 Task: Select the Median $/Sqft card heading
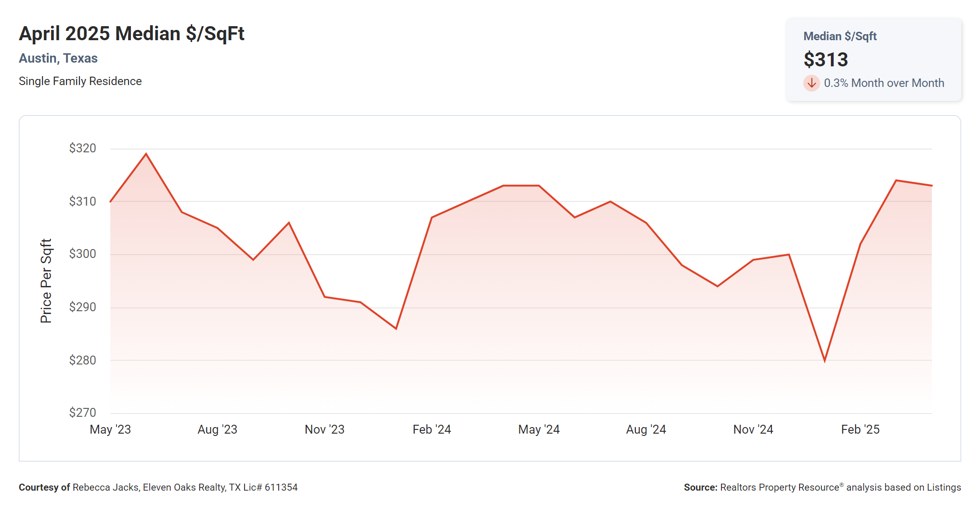click(x=840, y=36)
